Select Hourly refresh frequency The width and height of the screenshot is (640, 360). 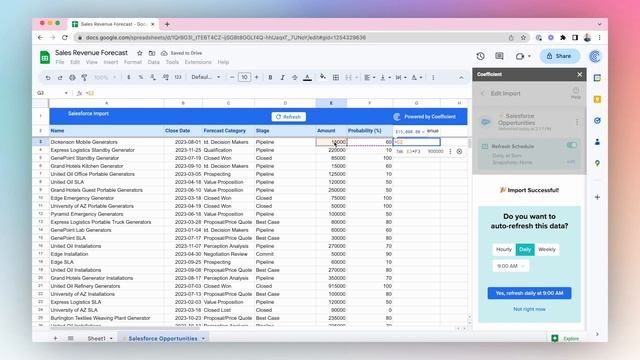tap(504, 249)
